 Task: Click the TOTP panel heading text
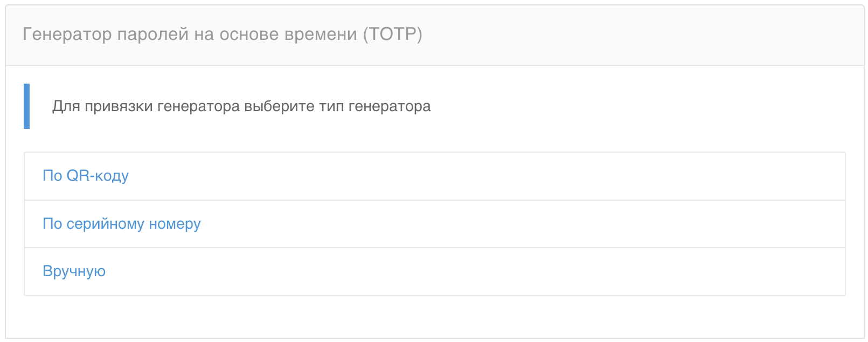point(222,35)
